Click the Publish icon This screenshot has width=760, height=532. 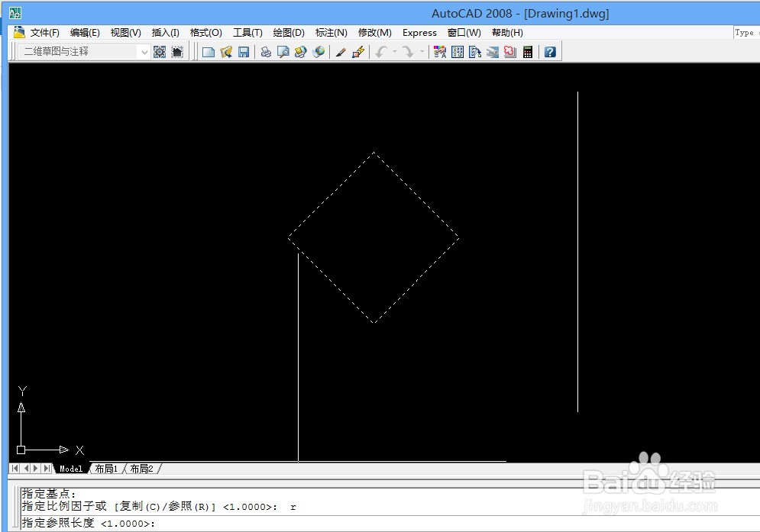(300, 52)
